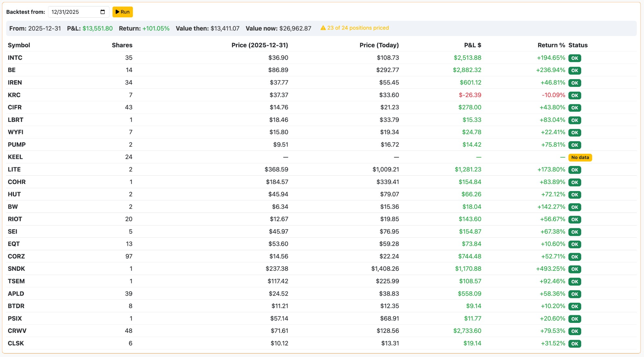The image size is (644, 357).
Task: Click the Backtest from date input field
Action: click(x=79, y=12)
